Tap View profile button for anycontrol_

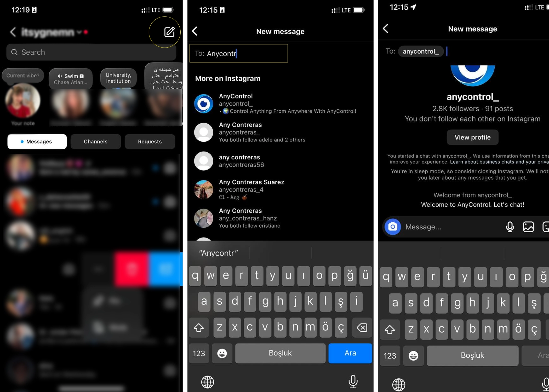[472, 137]
